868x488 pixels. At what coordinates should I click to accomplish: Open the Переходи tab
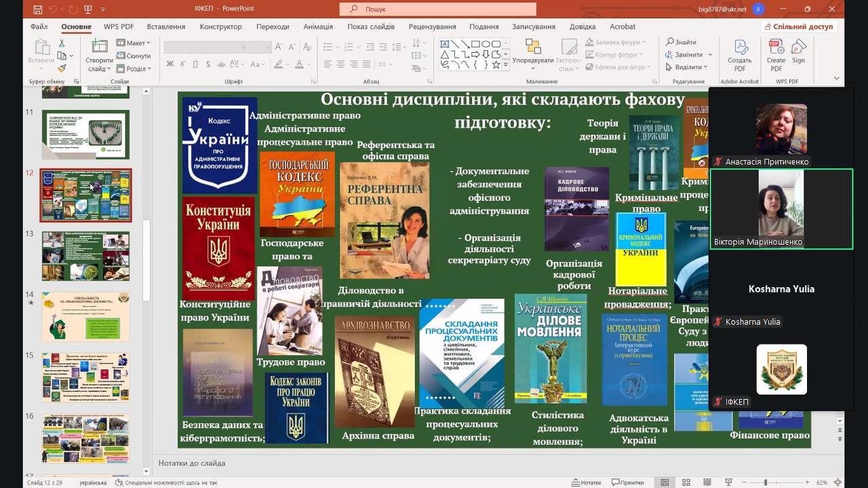click(x=273, y=26)
